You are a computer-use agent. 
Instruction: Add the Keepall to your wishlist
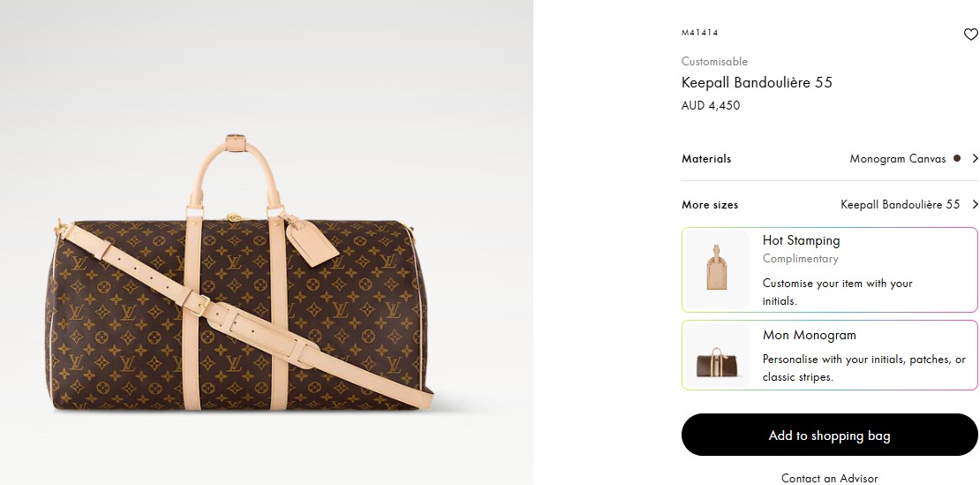point(970,35)
